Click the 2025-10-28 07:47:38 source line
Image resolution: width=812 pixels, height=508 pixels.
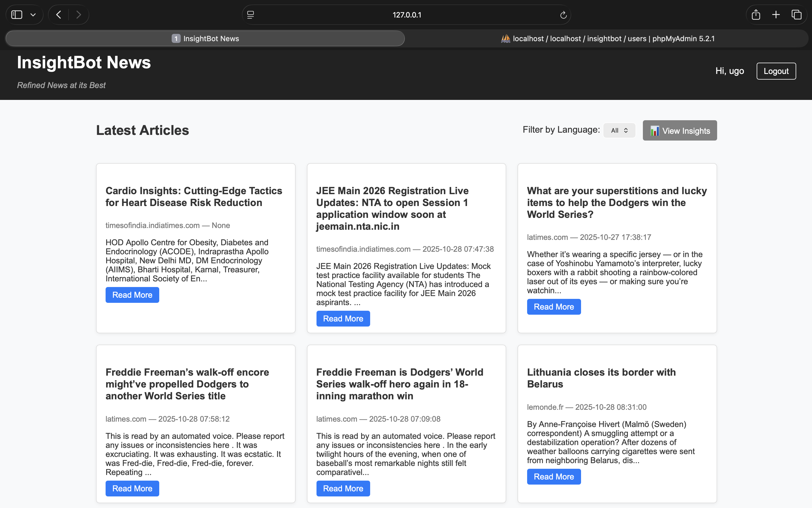click(405, 249)
